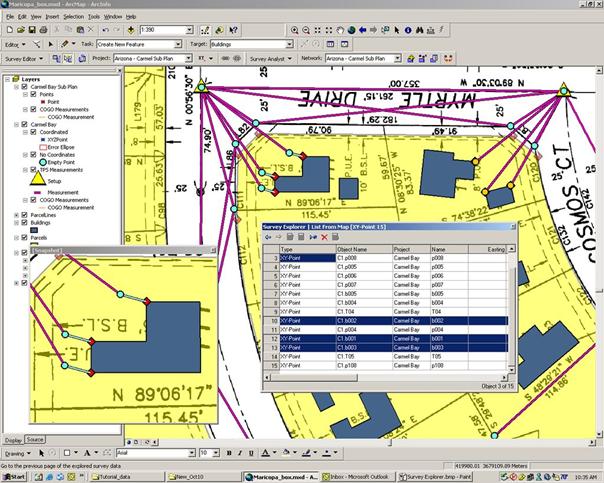Viewport: 604px width, 483px height.
Task: Toggle the ParcelLines layer visibility checkbox
Action: coord(23,214)
